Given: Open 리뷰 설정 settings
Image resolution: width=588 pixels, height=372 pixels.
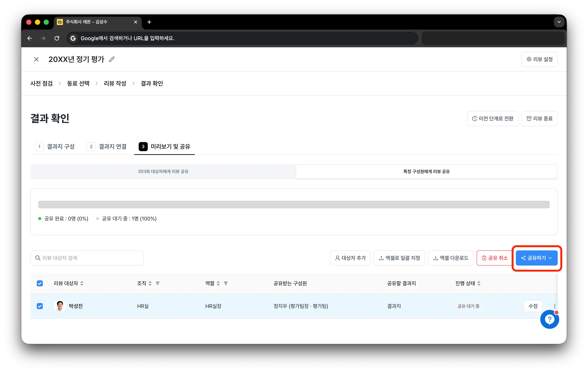Looking at the screenshot, I should click(x=539, y=59).
